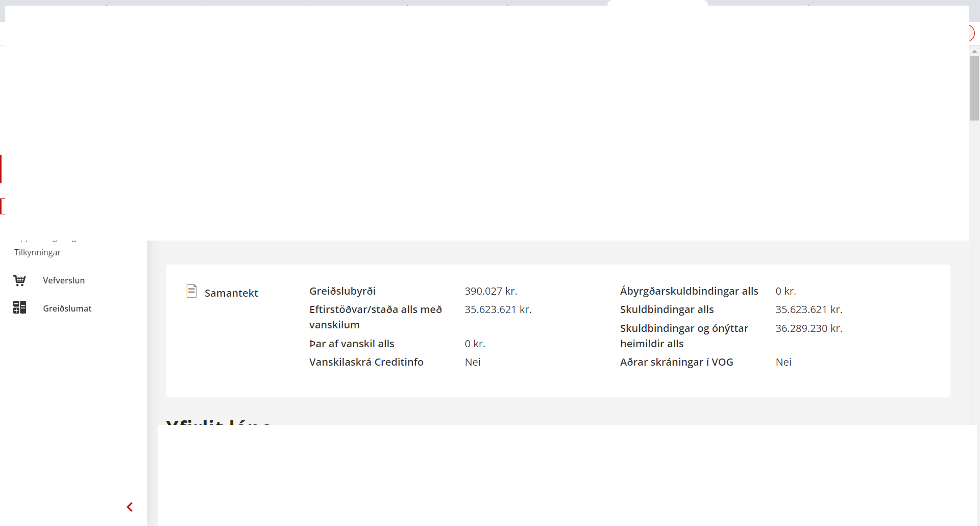This screenshot has height=526, width=980.
Task: Click the 36.289.230 kr. amount
Action: [x=808, y=328]
